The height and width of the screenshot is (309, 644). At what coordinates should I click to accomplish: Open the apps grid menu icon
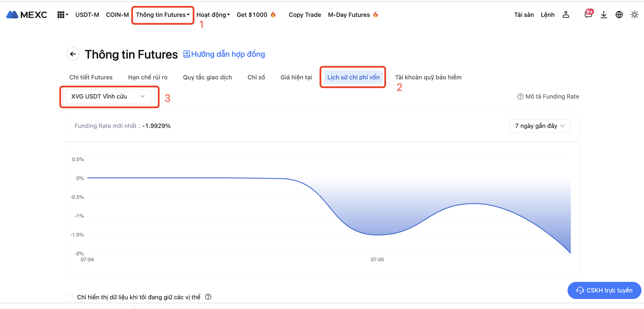click(61, 15)
